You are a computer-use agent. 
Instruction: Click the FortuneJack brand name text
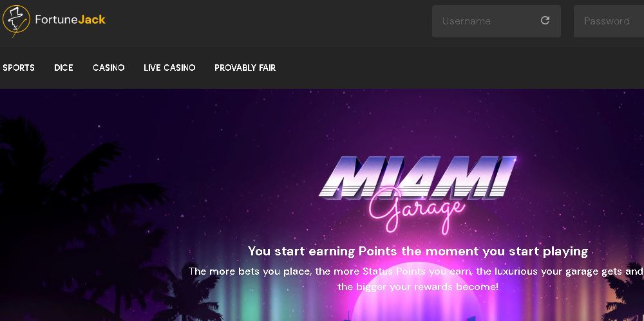[x=70, y=19]
